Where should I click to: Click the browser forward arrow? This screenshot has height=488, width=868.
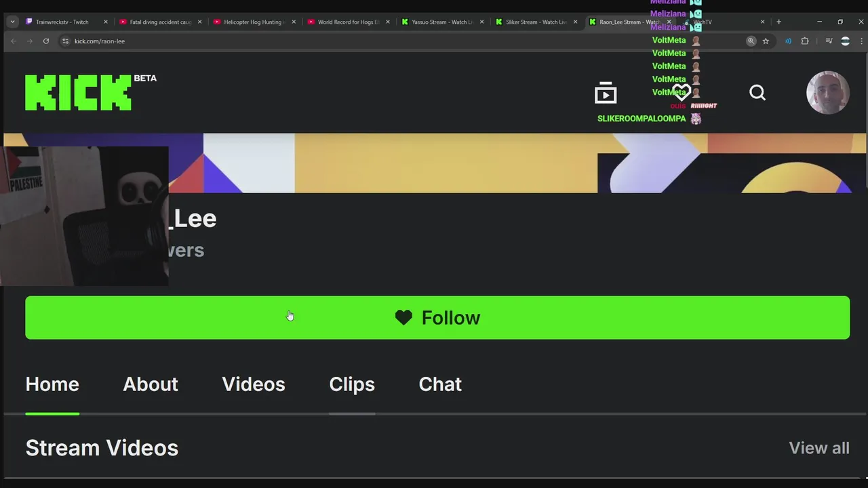tap(29, 41)
